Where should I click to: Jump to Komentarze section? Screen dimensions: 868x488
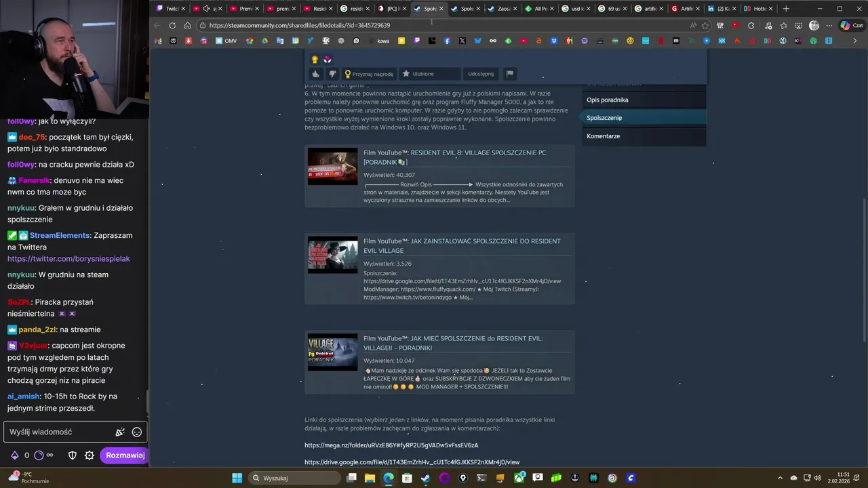(644, 136)
